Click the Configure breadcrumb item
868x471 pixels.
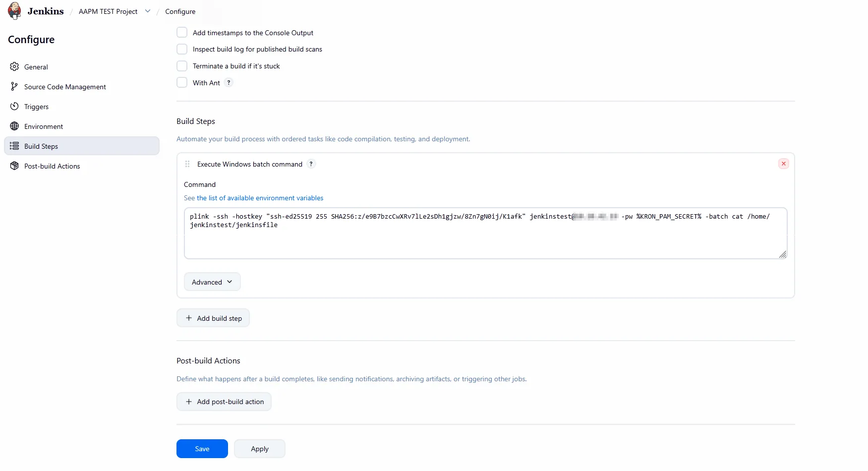(x=180, y=11)
